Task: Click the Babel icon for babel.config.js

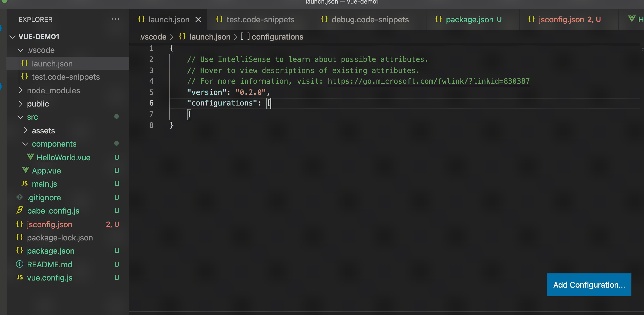Action: point(20,211)
